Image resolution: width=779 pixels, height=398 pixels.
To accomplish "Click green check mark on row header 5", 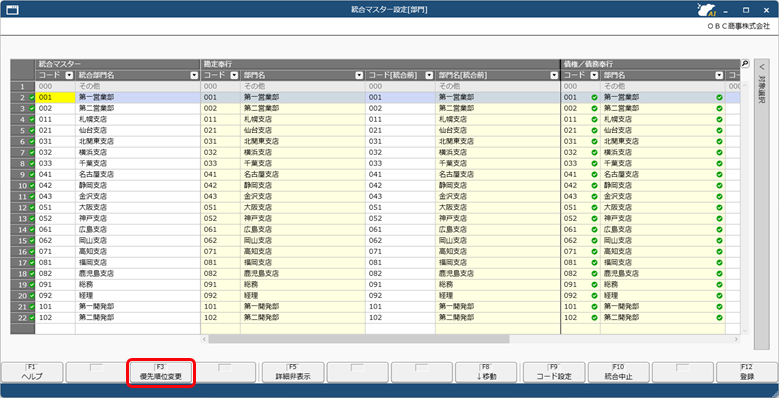I will point(32,130).
